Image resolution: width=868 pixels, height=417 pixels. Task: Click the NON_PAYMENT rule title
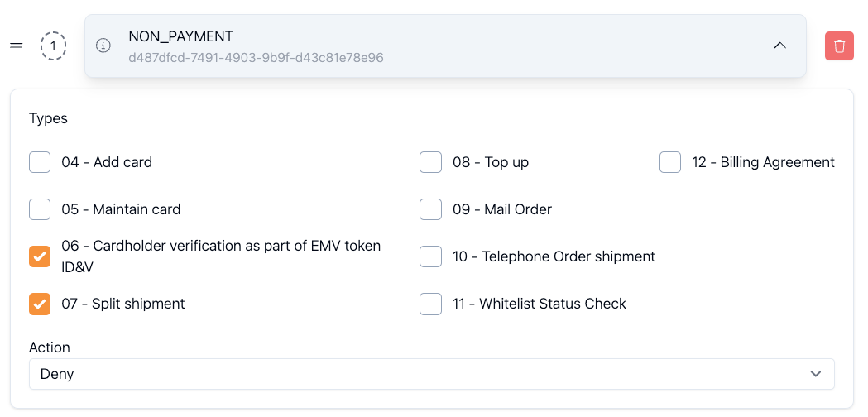pos(180,36)
